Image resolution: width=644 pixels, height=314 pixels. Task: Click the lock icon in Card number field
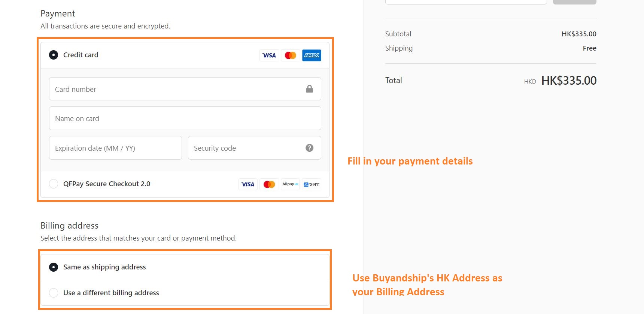[x=309, y=89]
